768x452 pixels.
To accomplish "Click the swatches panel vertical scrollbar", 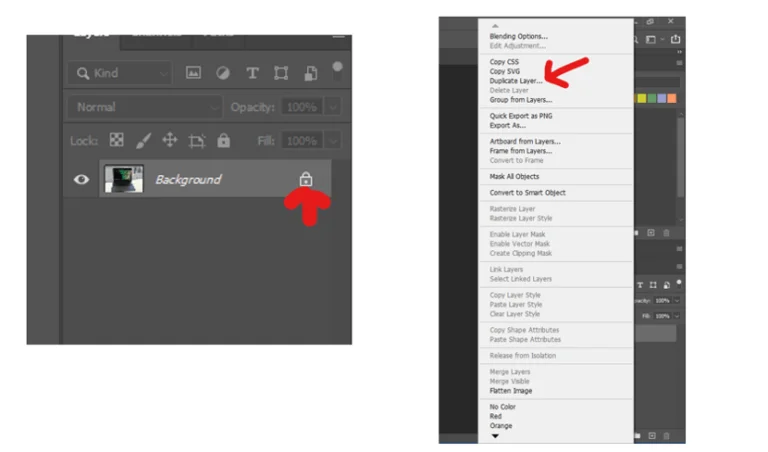I will [x=680, y=157].
